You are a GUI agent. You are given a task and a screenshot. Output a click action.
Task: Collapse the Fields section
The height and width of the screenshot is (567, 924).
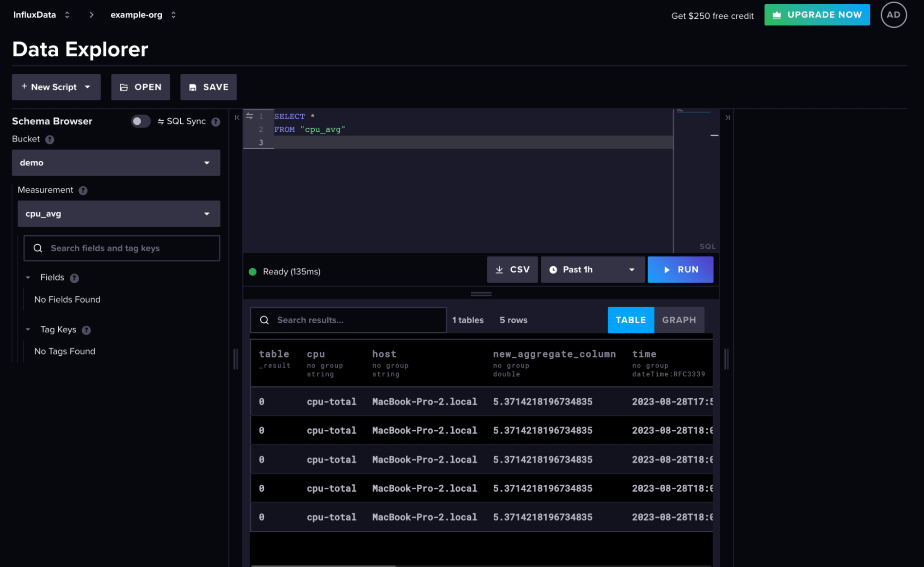[28, 278]
